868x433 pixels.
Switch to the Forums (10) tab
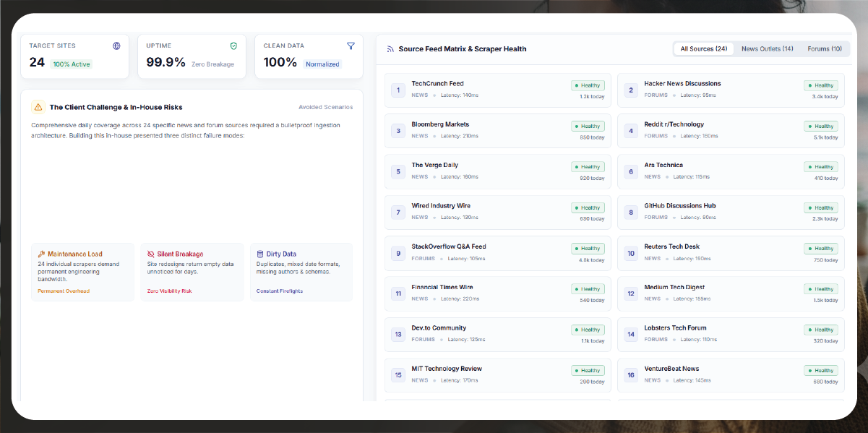pyautogui.click(x=825, y=48)
